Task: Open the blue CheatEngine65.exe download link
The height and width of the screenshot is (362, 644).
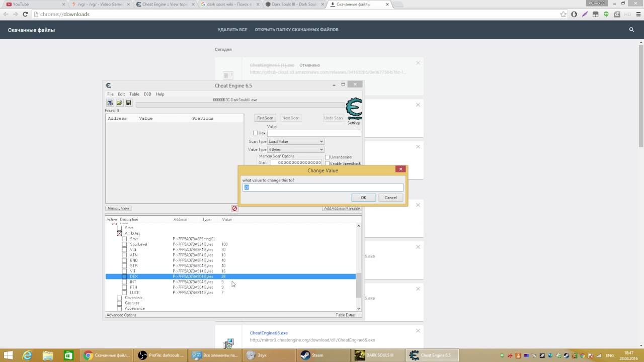Action: pyautogui.click(x=269, y=333)
